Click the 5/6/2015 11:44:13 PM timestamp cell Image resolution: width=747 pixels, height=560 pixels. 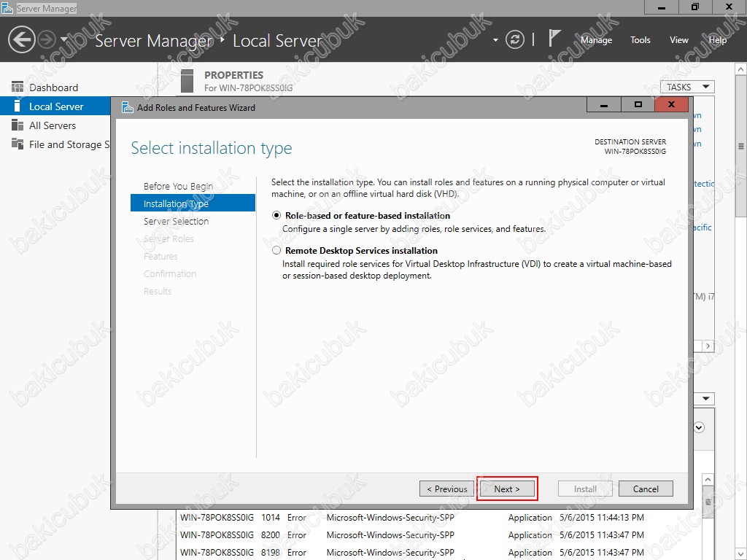click(x=602, y=518)
